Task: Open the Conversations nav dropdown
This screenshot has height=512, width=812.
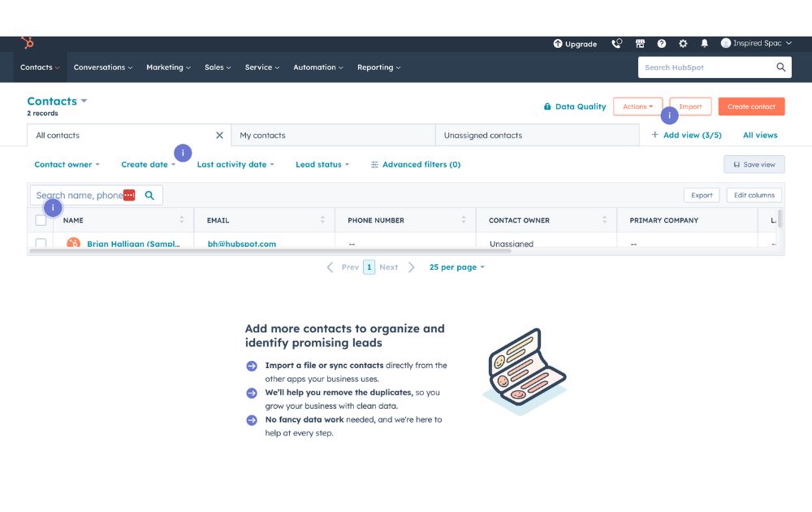Action: click(x=103, y=67)
